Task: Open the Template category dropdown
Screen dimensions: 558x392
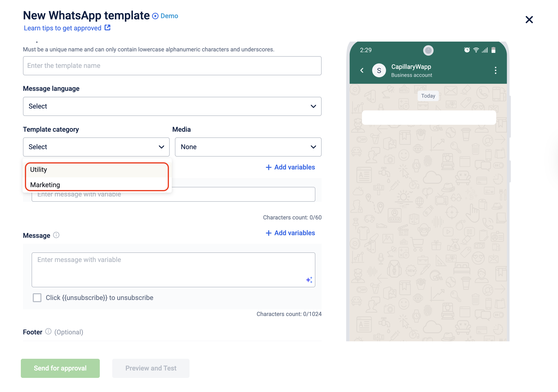Action: coord(96,147)
